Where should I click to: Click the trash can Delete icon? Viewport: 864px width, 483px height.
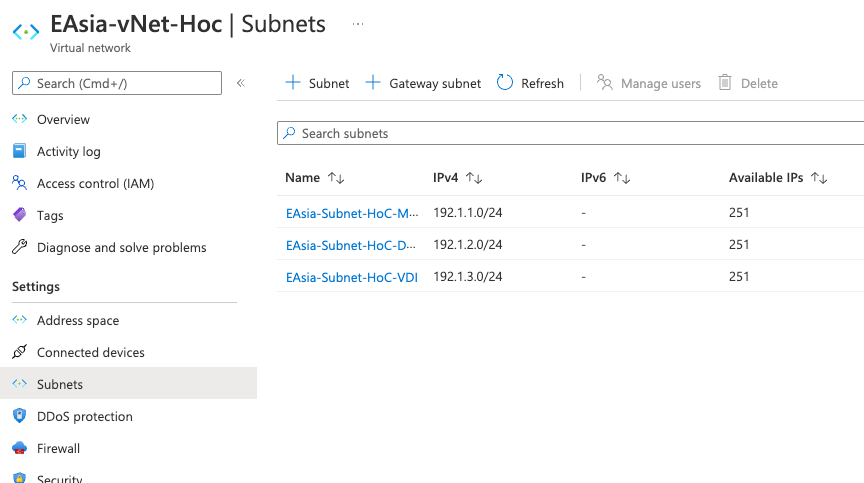tap(725, 83)
